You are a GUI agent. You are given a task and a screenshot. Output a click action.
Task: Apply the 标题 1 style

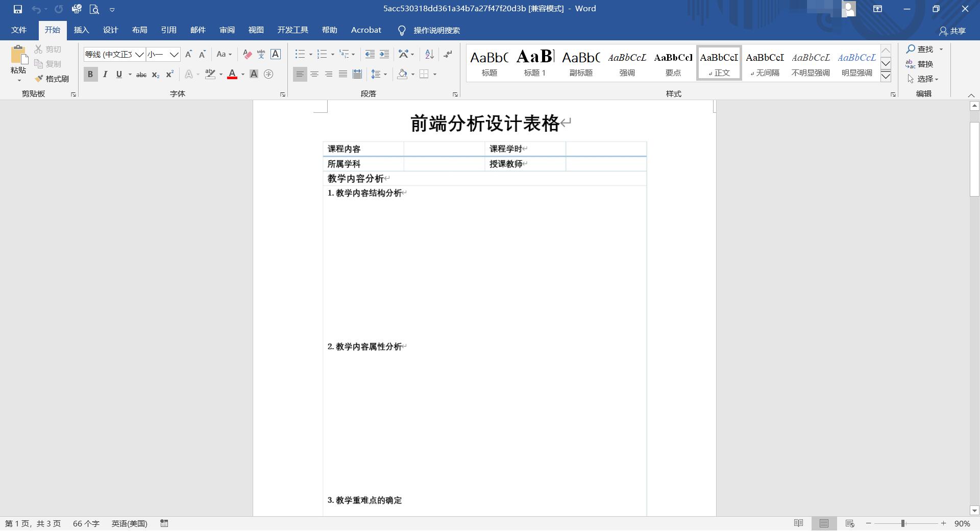(x=535, y=62)
